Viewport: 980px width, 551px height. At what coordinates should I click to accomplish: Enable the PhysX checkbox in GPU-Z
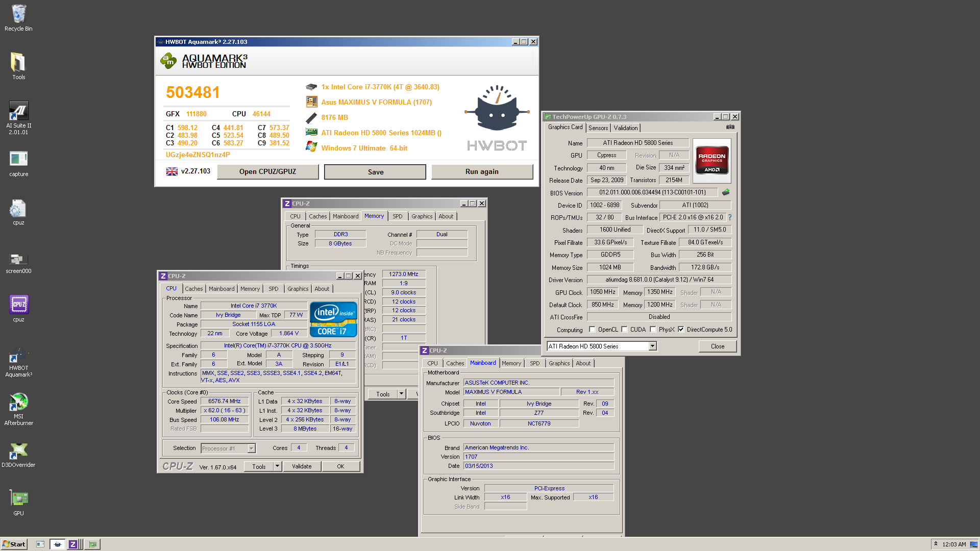click(x=653, y=330)
